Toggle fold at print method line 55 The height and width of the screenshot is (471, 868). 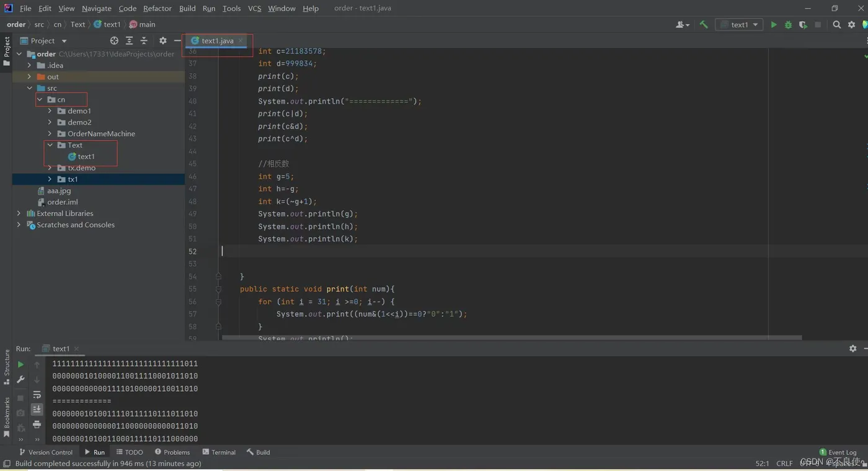pos(218,289)
